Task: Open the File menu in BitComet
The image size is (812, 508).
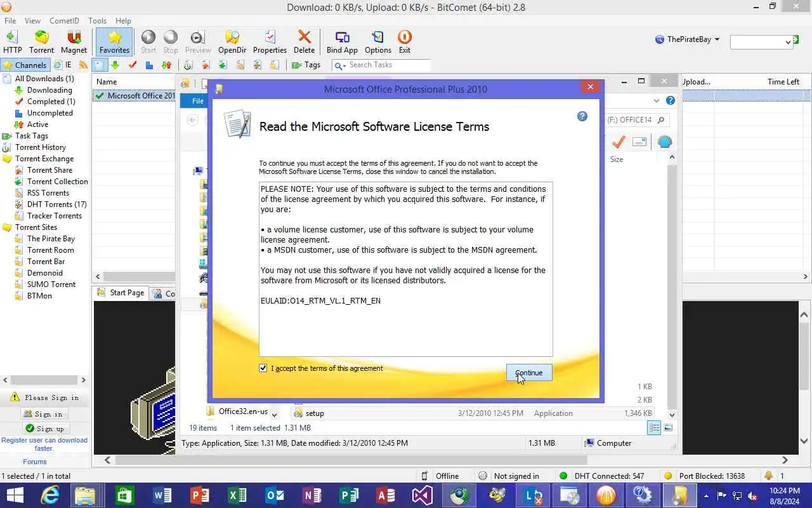Action: (x=10, y=20)
